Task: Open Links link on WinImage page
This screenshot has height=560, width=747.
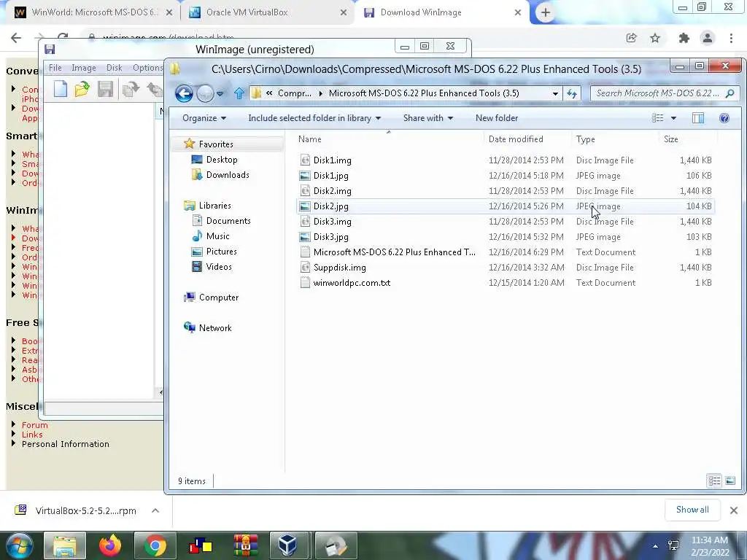Action: pyautogui.click(x=32, y=435)
